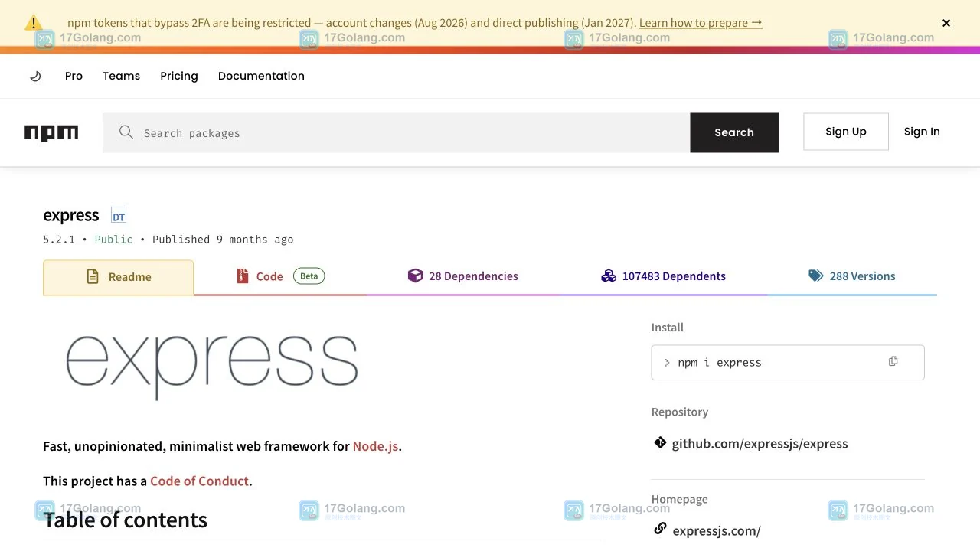Open the Node.js link in the description

(x=375, y=446)
